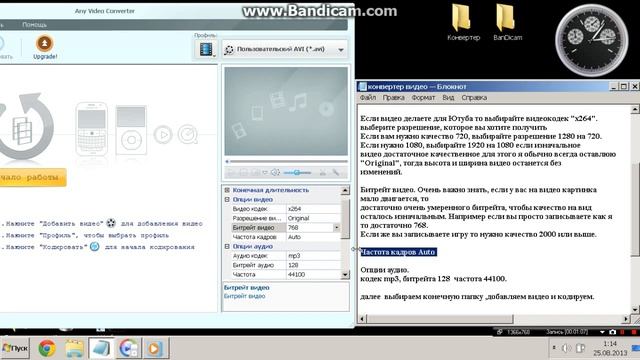Screen dimensions: 640x360
Task: Open Chrome from the taskbar
Action: 47,348
